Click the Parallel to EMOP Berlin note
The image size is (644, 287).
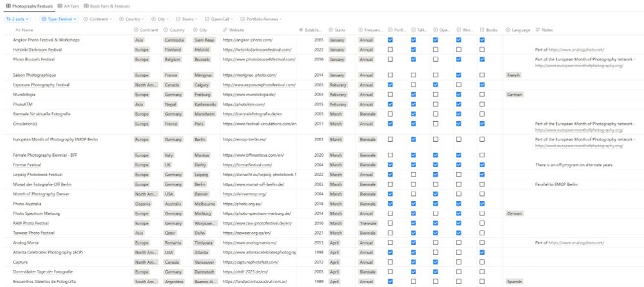556,184
